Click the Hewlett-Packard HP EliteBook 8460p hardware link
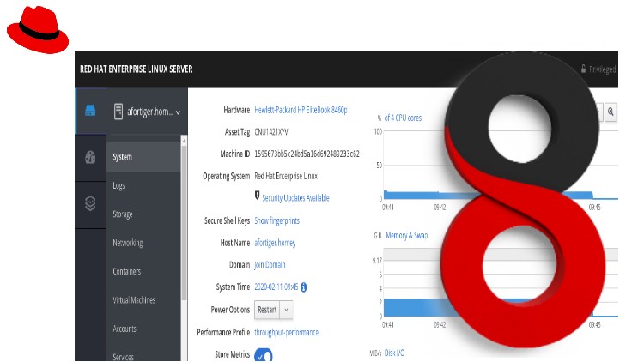644x362 pixels. click(x=301, y=110)
